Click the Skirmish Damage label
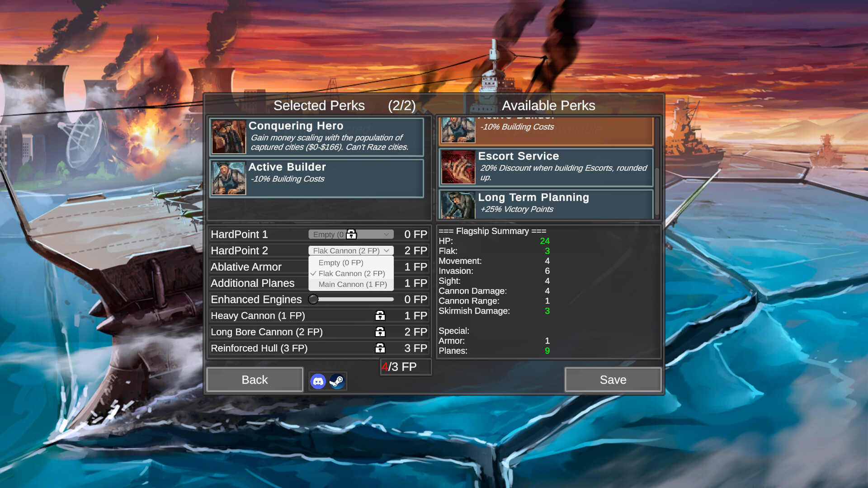The width and height of the screenshot is (868, 488). point(474,311)
